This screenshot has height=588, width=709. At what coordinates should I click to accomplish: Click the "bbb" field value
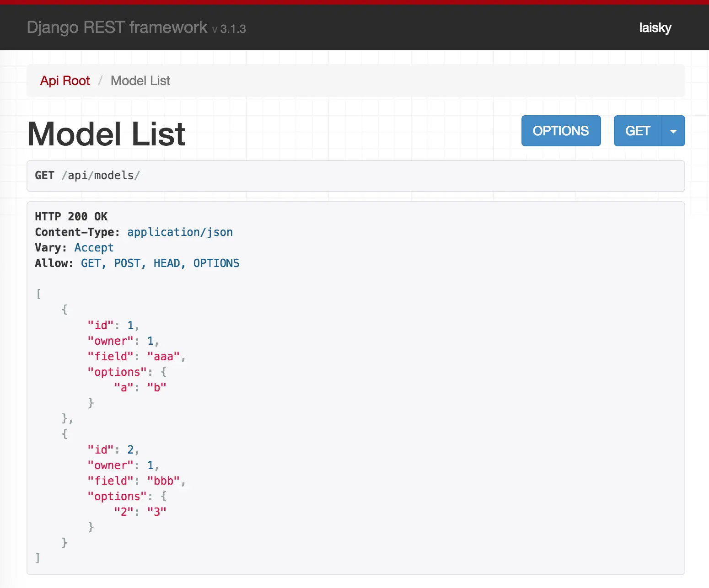point(163,481)
